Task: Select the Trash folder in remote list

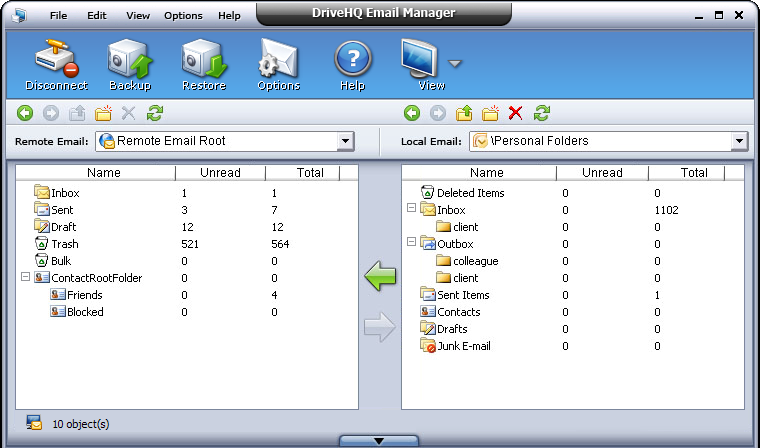Action: pyautogui.click(x=64, y=244)
